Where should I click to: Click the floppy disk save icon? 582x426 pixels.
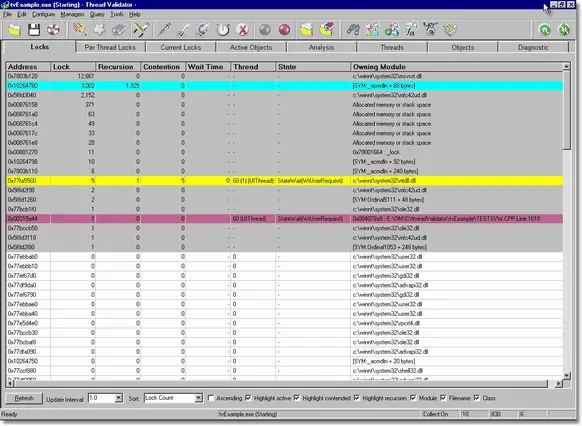(x=34, y=30)
